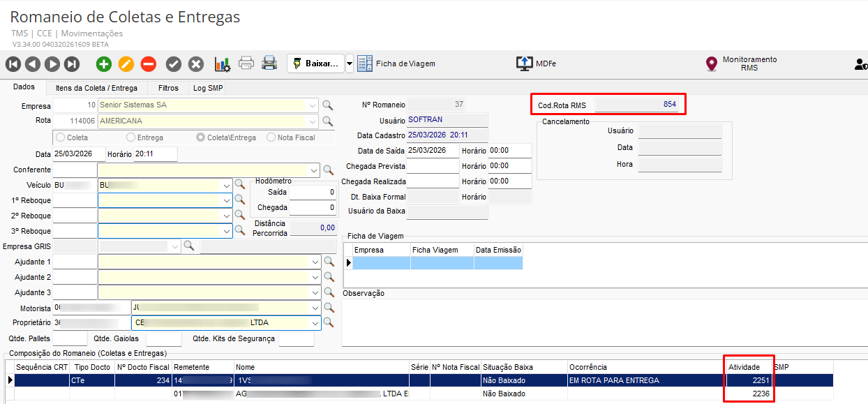The width and height of the screenshot is (868, 404).
Task: Click the green add new record icon
Action: [x=104, y=64]
